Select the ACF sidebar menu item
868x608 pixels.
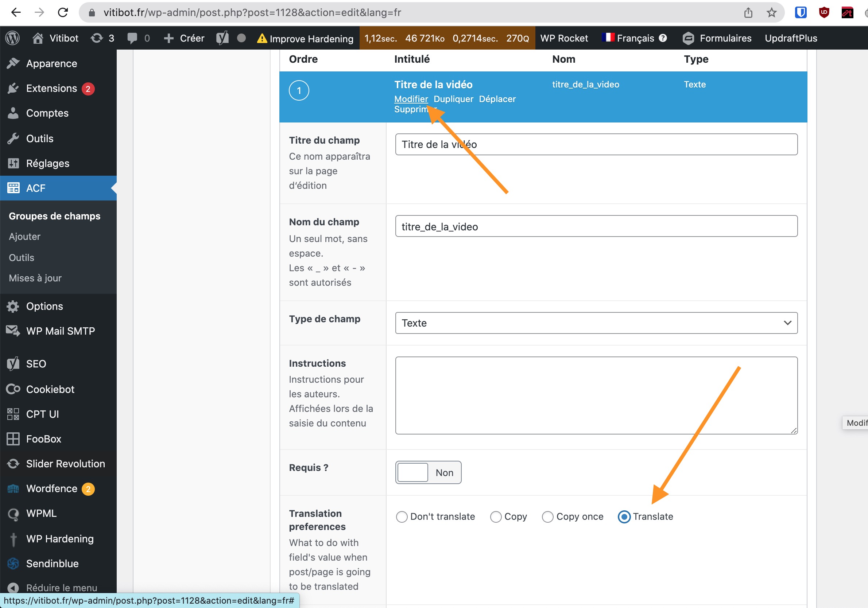coord(58,188)
